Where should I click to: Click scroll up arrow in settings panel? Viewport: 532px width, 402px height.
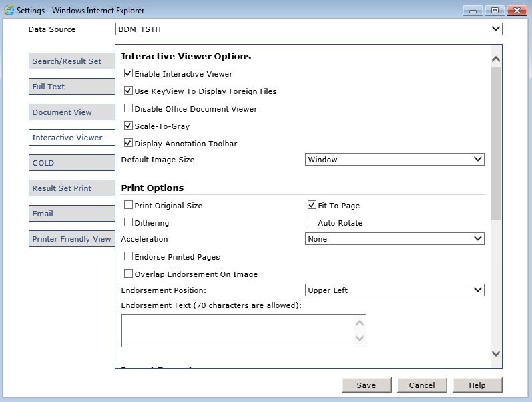click(x=495, y=59)
